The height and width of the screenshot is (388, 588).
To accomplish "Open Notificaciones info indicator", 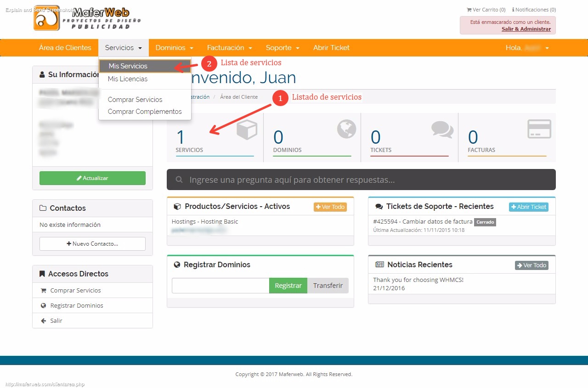I will click(534, 10).
